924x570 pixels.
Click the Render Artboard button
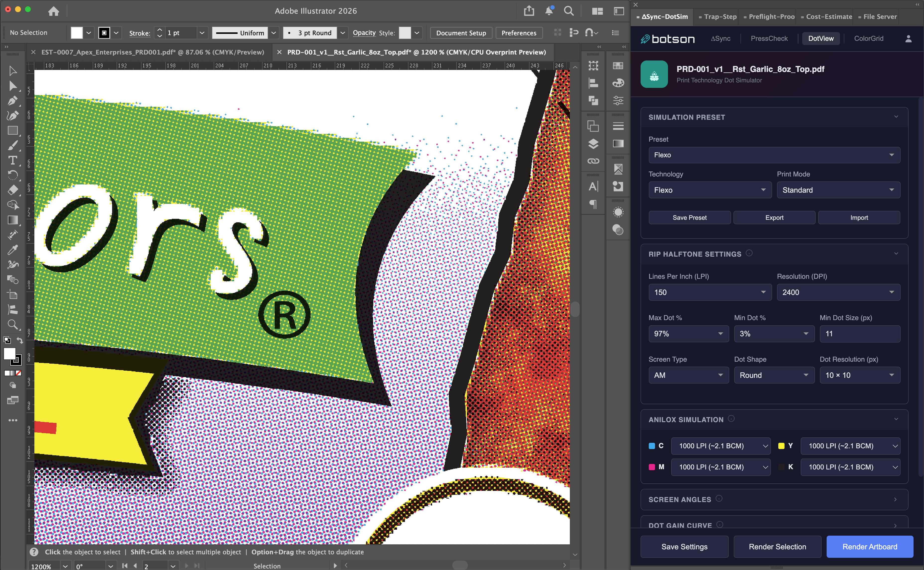869,546
